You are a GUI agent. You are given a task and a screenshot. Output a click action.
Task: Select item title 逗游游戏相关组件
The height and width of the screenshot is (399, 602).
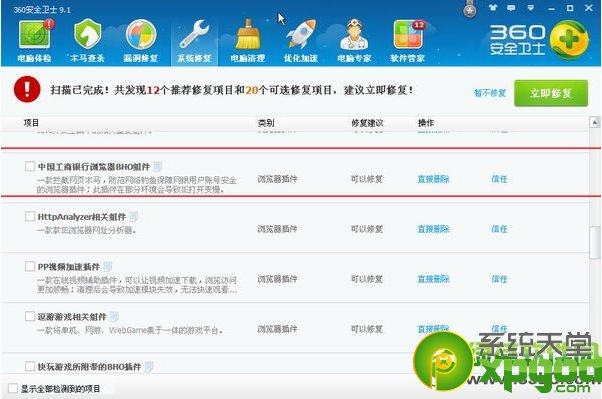tap(72, 317)
